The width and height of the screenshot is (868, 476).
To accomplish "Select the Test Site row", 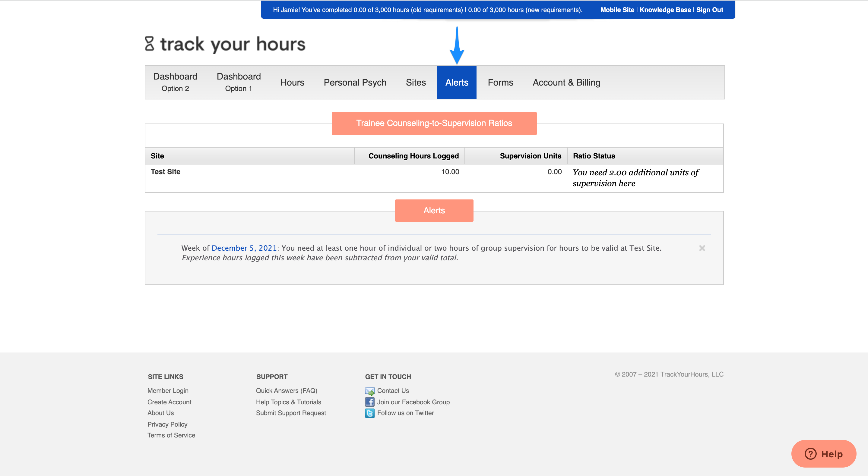I will tap(166, 172).
